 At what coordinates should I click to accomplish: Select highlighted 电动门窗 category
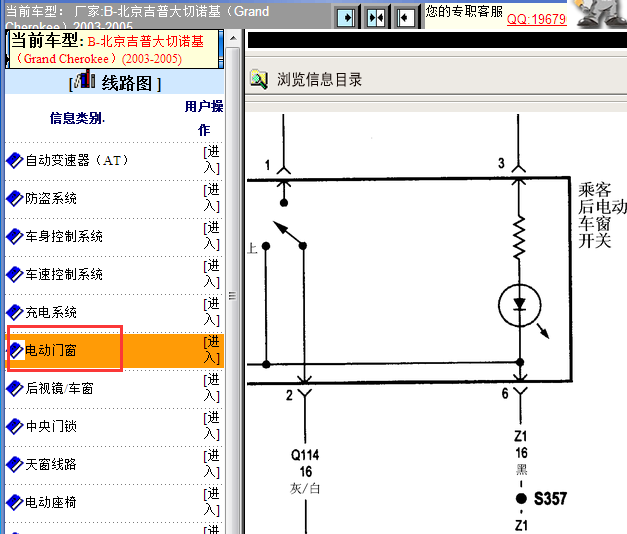click(51, 350)
